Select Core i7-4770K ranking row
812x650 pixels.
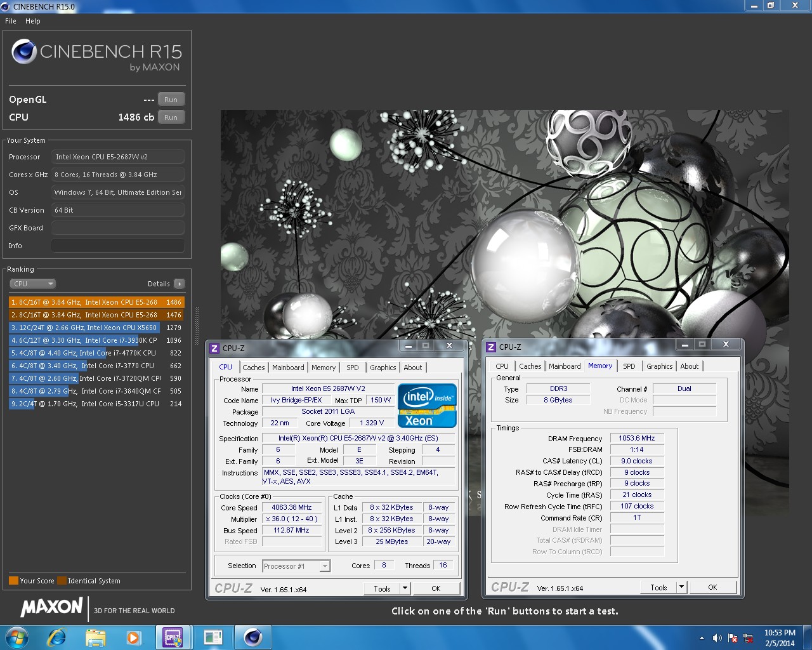pyautogui.click(x=96, y=353)
